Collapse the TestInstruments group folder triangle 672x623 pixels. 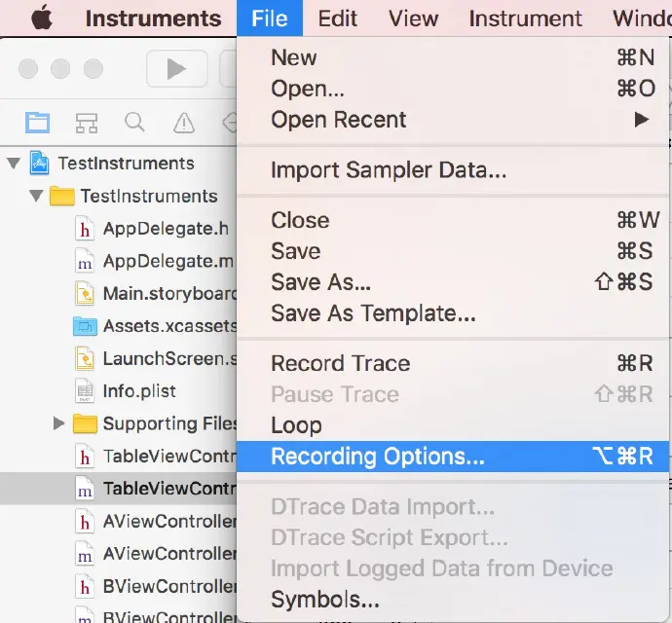coord(36,196)
